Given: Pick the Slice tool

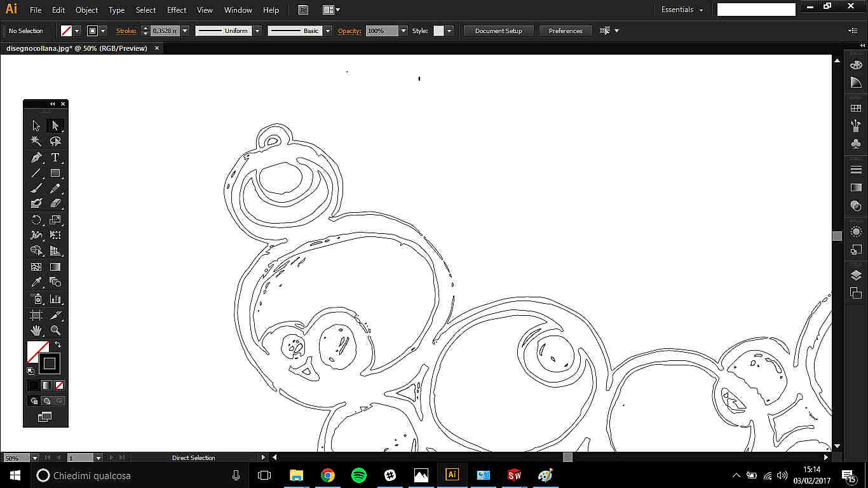Looking at the screenshot, I should coord(55,315).
